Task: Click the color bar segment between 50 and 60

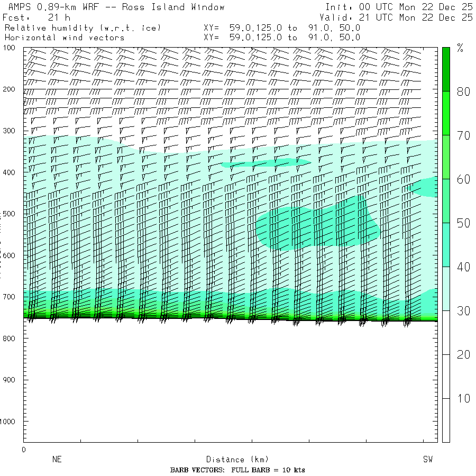Action: point(446,201)
